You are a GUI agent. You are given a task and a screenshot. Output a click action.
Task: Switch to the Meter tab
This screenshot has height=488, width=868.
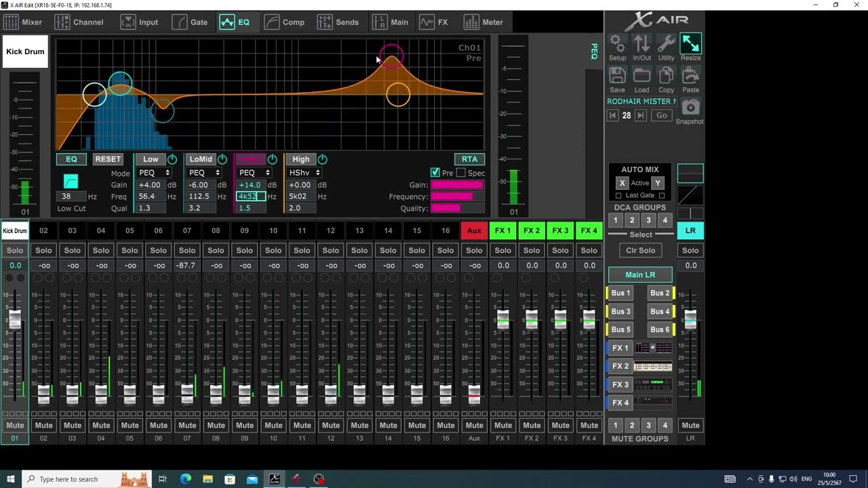click(x=484, y=22)
